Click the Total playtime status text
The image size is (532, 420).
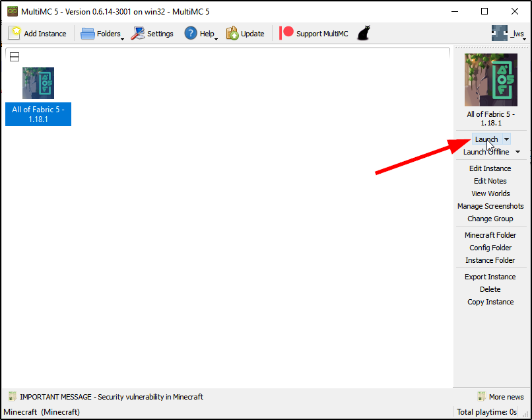(x=486, y=412)
